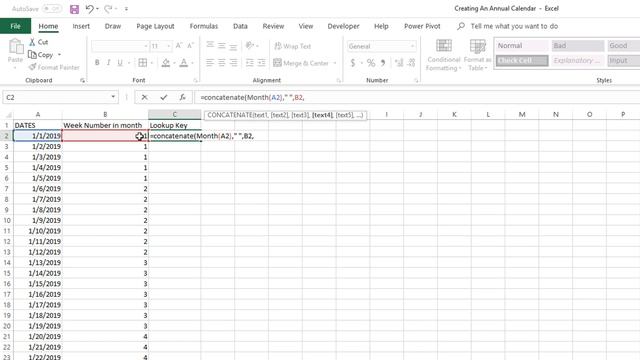640x360 pixels.
Task: Click Format Painter
Action: click(54, 67)
